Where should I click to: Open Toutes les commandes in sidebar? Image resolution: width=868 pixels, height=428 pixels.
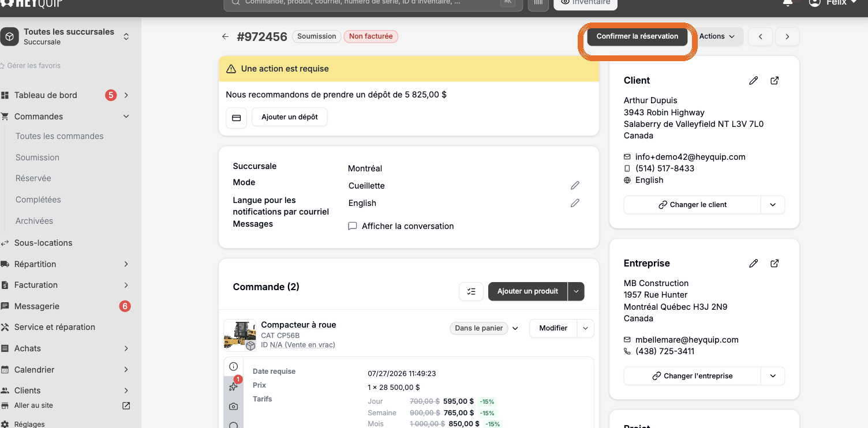[59, 136]
